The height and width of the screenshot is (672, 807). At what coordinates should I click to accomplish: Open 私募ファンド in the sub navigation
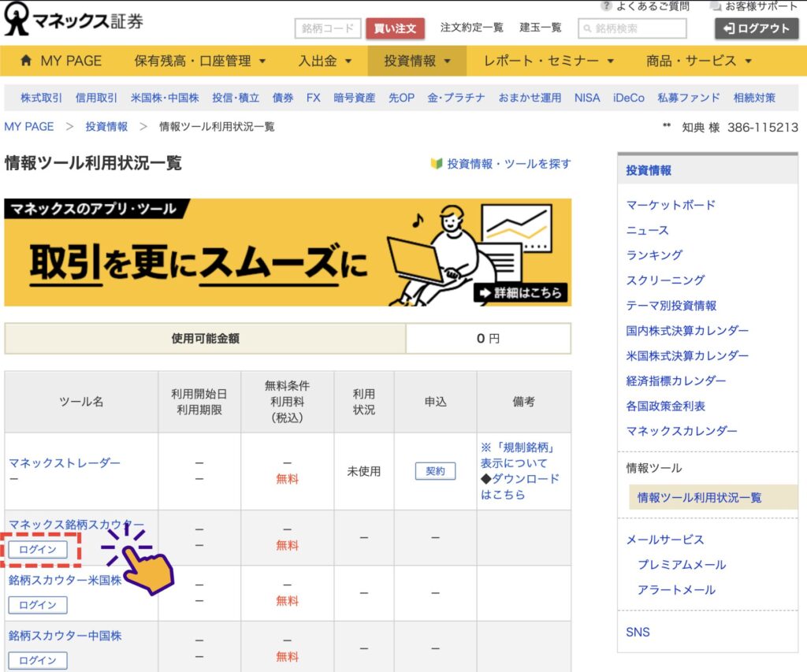point(689,98)
